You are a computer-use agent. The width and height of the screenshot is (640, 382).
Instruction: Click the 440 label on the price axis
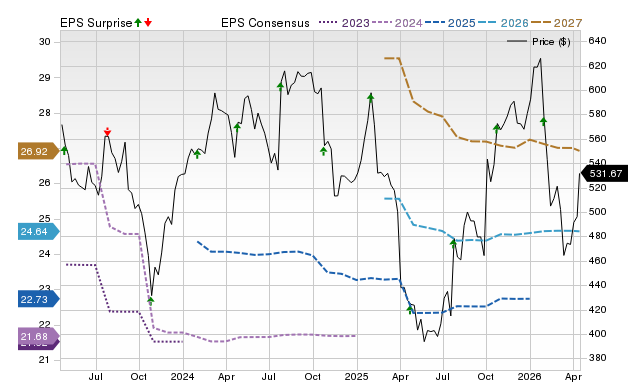tap(598, 285)
